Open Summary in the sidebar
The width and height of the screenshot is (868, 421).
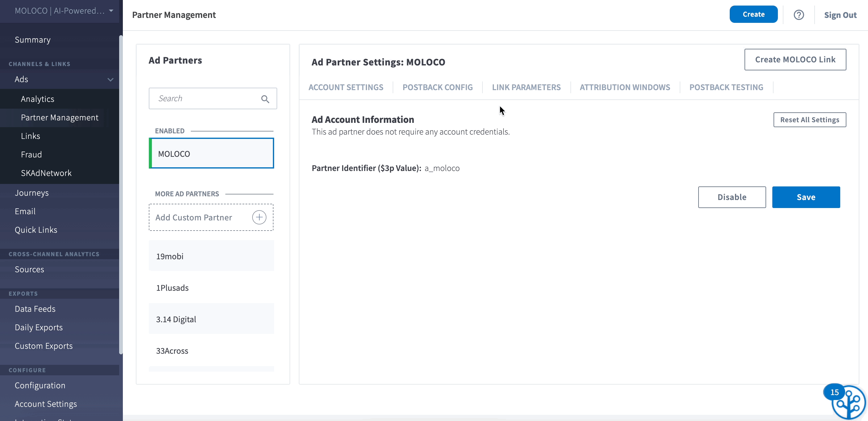33,40
